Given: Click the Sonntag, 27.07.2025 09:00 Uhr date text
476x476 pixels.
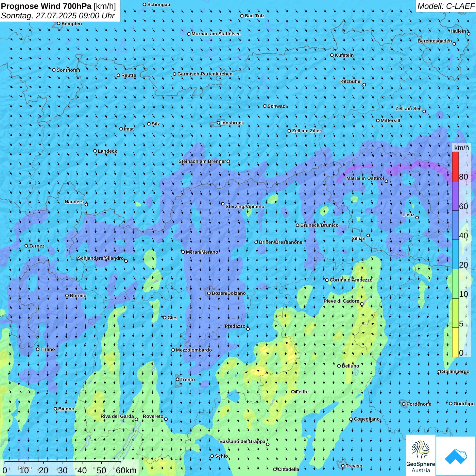Looking at the screenshot, I should 58,16.
